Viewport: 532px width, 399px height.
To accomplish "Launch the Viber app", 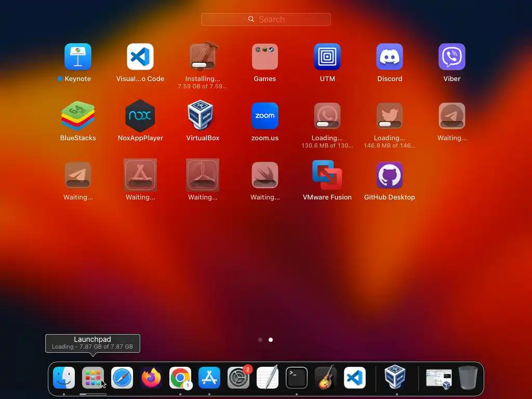I will pyautogui.click(x=452, y=57).
